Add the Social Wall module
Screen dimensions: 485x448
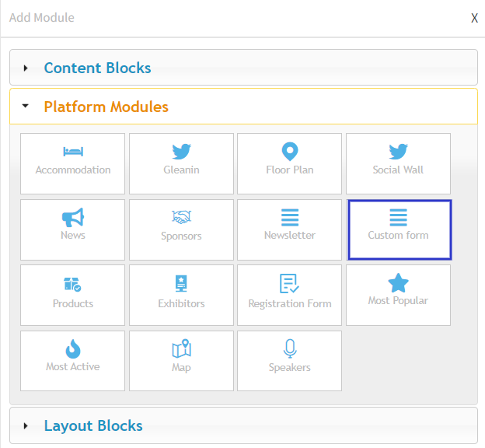[398, 163]
